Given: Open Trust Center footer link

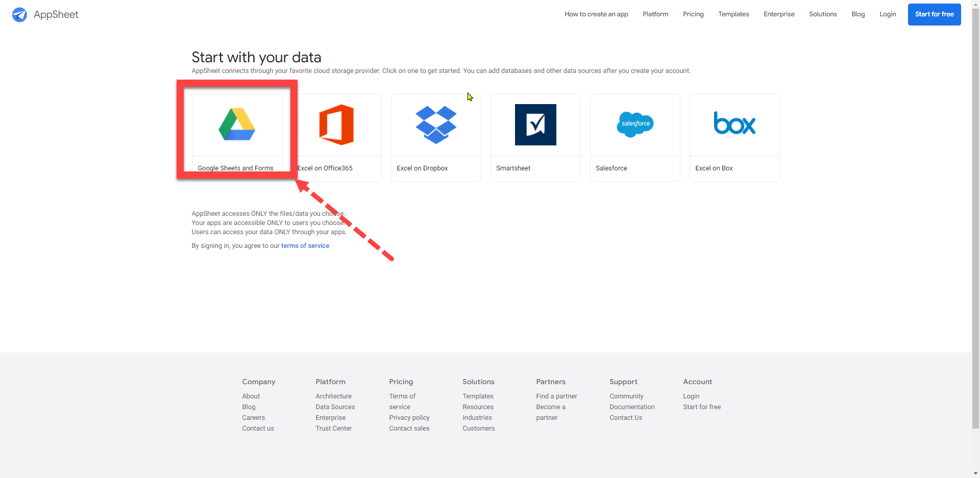Looking at the screenshot, I should pyautogui.click(x=333, y=429).
